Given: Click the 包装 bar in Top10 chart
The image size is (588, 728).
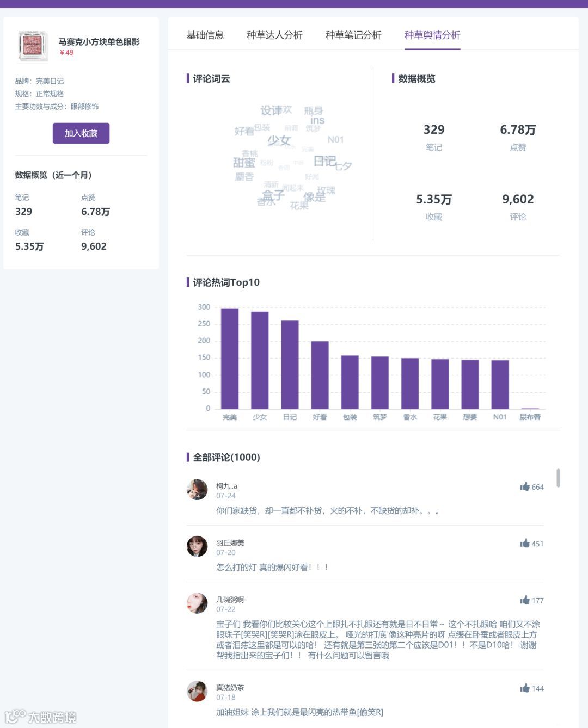Looking at the screenshot, I should pyautogui.click(x=350, y=382).
